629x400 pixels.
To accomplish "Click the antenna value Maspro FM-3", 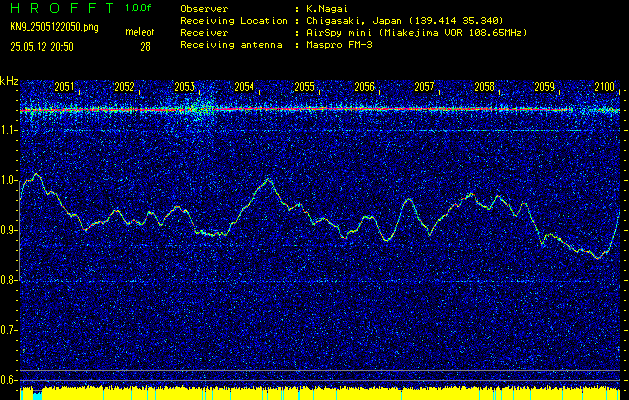I will (339, 45).
